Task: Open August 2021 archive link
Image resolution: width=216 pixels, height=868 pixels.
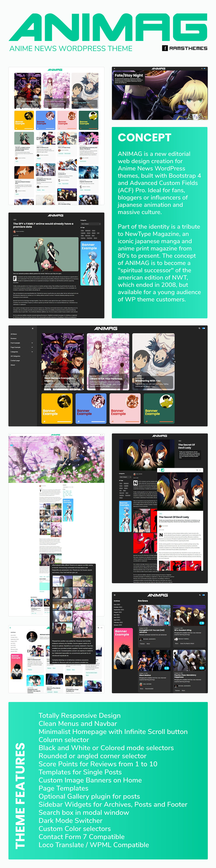Action: (x=118, y=612)
